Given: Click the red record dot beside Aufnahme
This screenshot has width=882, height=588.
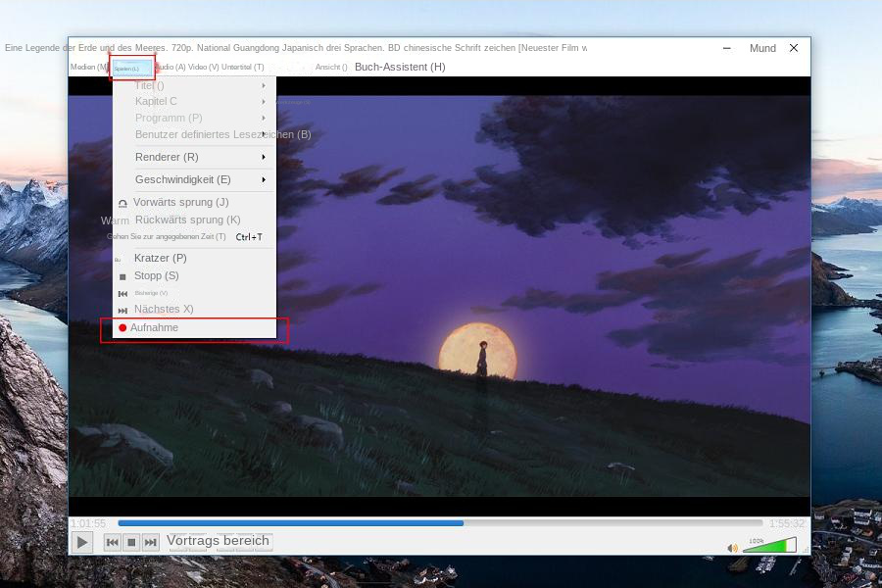Looking at the screenshot, I should 122,327.
